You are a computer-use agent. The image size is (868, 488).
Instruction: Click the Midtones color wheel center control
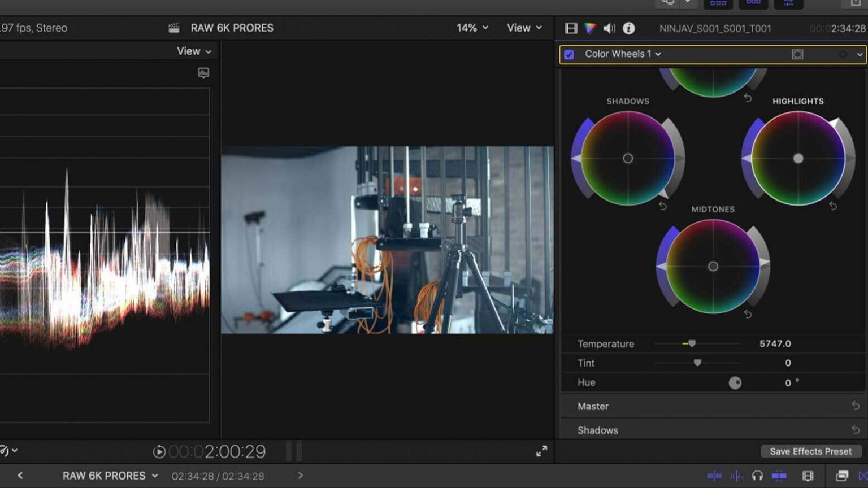pyautogui.click(x=713, y=265)
